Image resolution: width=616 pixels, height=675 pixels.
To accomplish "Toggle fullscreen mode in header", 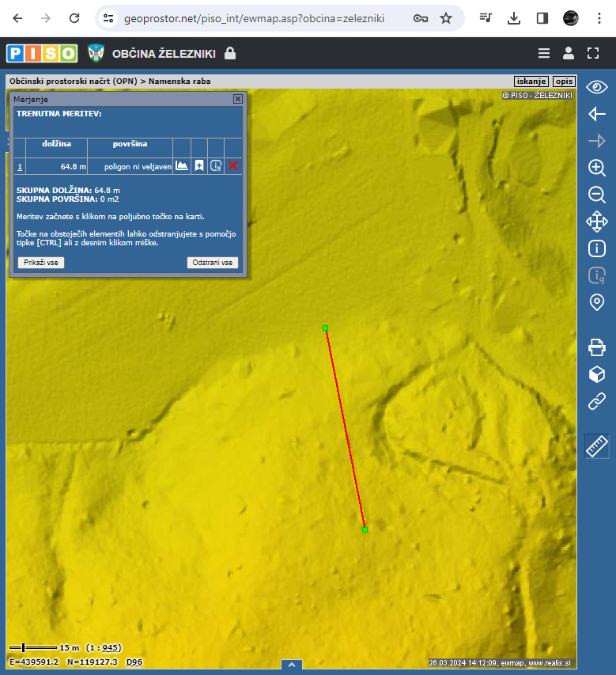I will tap(594, 54).
